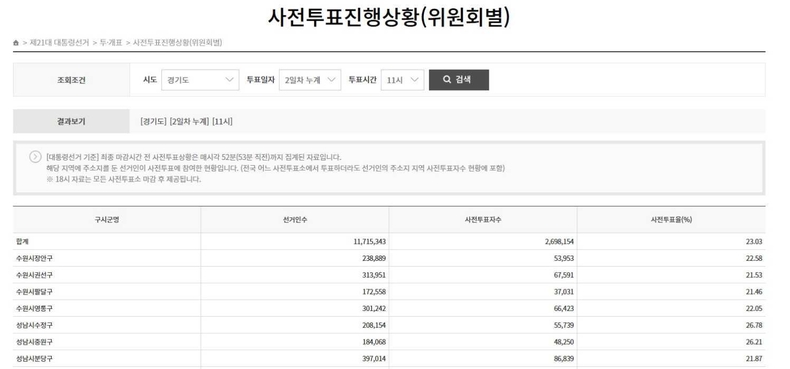Click early voter count 53,953
Viewport: 790px width, 369px height.
tap(564, 258)
